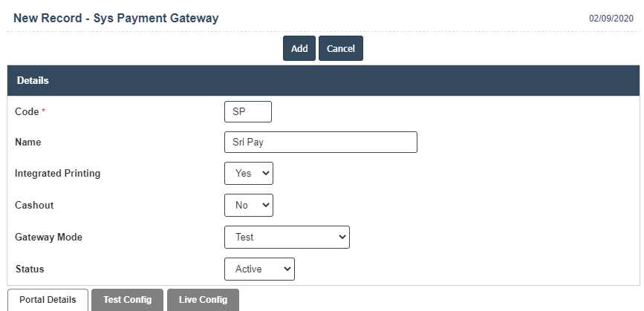The height and width of the screenshot is (311, 644).
Task: Click the New Record page title
Action: (x=116, y=18)
